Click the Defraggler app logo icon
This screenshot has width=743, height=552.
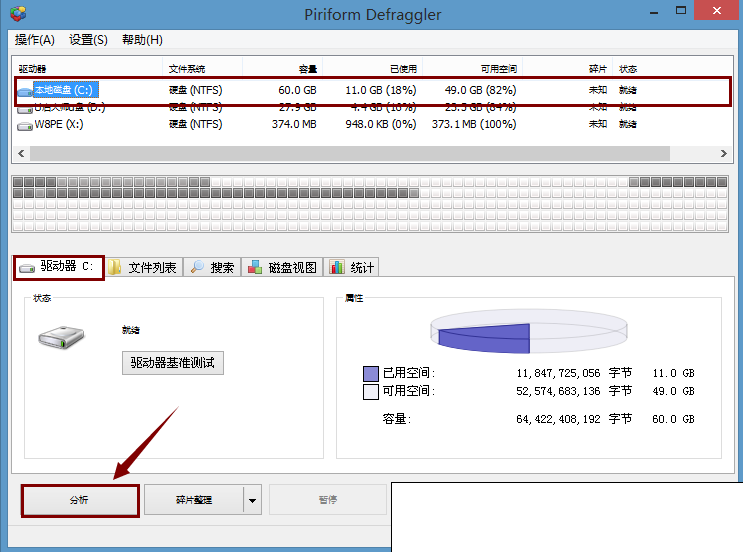point(18,13)
